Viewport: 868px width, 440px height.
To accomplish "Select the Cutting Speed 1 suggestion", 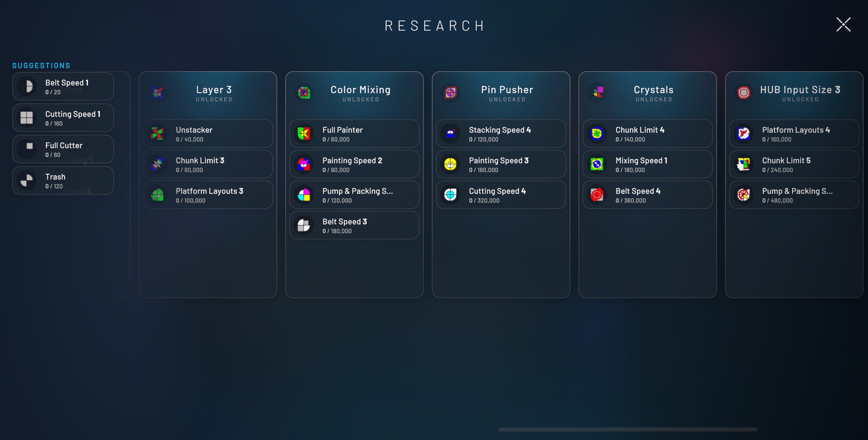I will tap(63, 118).
